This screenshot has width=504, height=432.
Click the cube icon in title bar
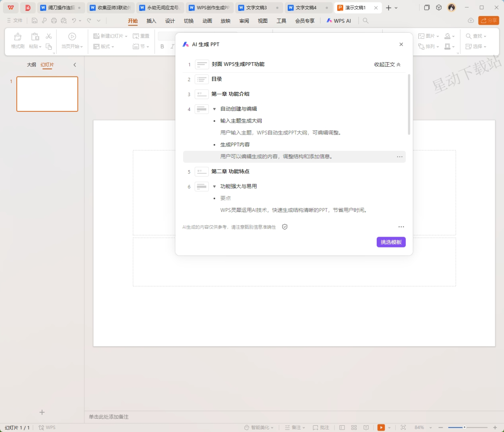pyautogui.click(x=439, y=8)
